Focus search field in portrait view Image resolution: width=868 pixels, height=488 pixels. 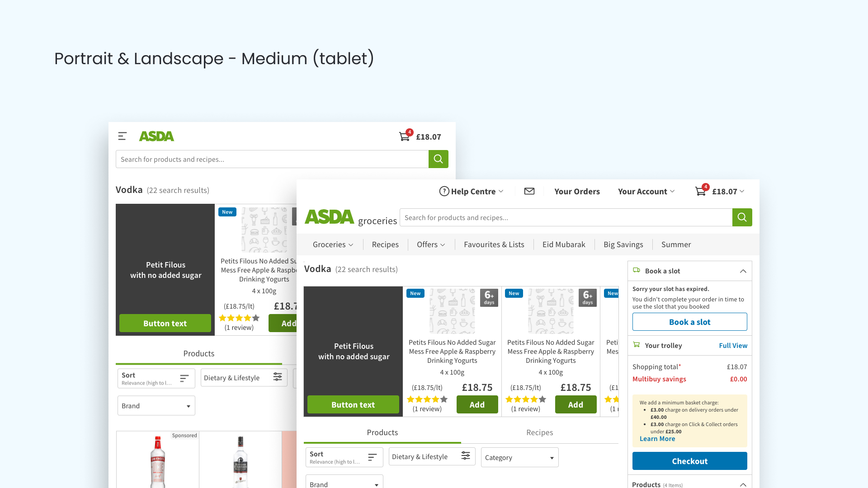[x=272, y=159]
